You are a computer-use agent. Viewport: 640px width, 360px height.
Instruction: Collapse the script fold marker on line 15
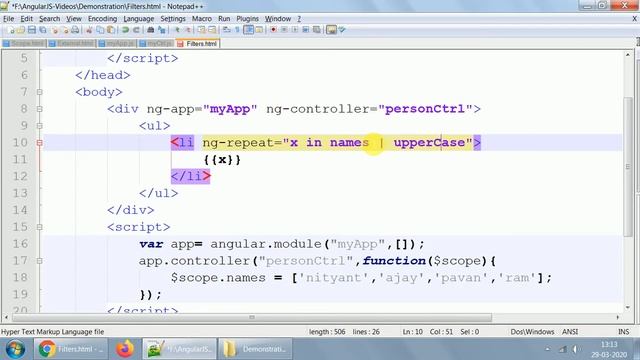click(x=40, y=227)
